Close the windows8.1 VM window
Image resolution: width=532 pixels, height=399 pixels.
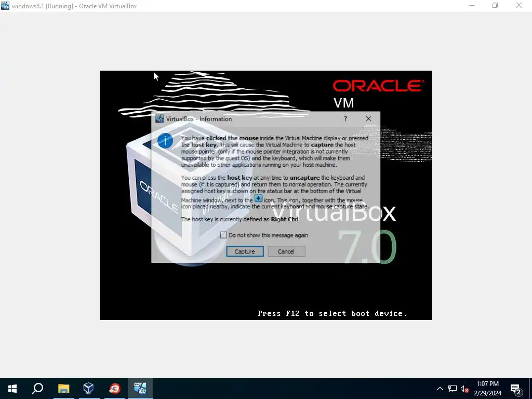coord(519,5)
